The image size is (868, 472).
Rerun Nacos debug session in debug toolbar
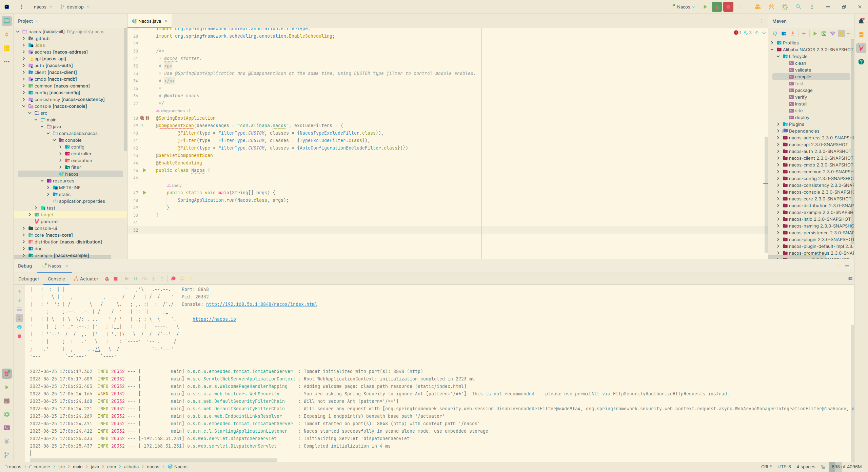(x=107, y=279)
